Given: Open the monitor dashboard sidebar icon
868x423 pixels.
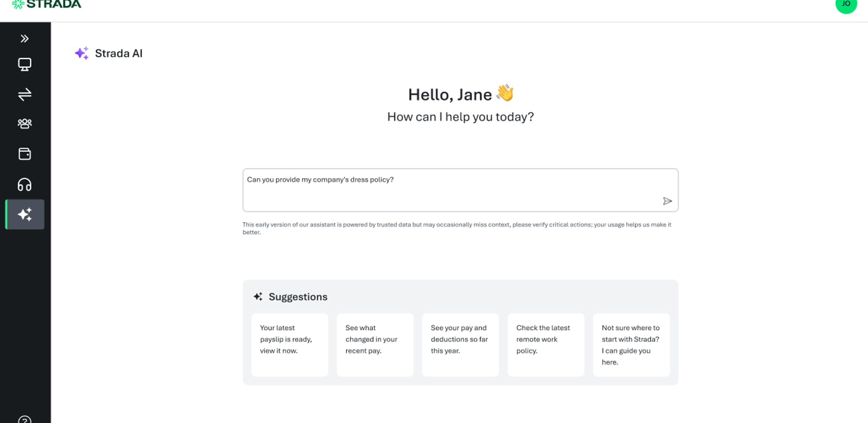Looking at the screenshot, I should 24,65.
